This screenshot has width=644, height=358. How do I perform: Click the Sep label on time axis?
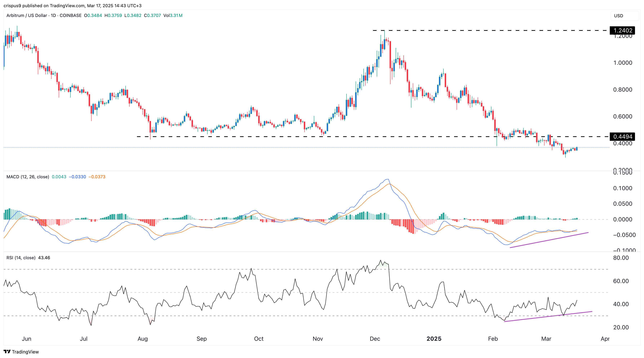pos(201,339)
